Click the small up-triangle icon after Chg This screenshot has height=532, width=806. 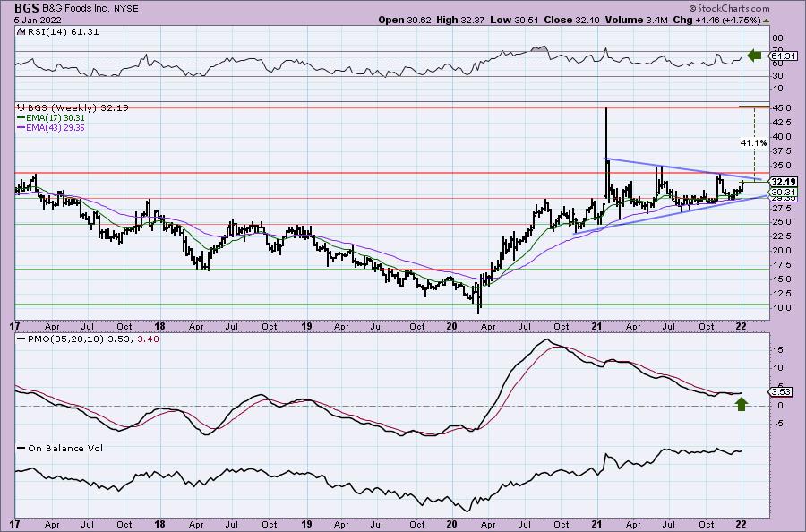click(x=766, y=21)
